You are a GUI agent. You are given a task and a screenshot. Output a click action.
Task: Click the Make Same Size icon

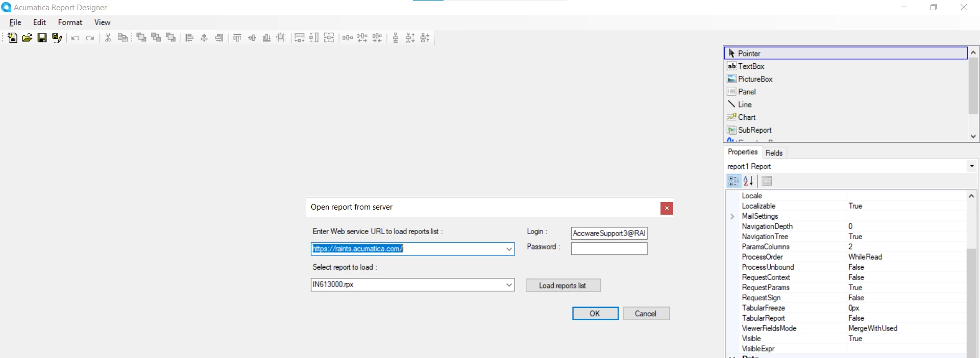click(x=329, y=38)
